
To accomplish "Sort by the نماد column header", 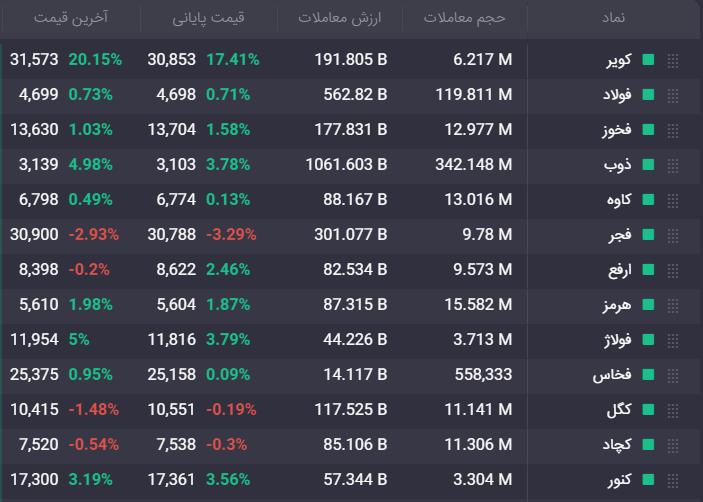I will click(x=613, y=17).
